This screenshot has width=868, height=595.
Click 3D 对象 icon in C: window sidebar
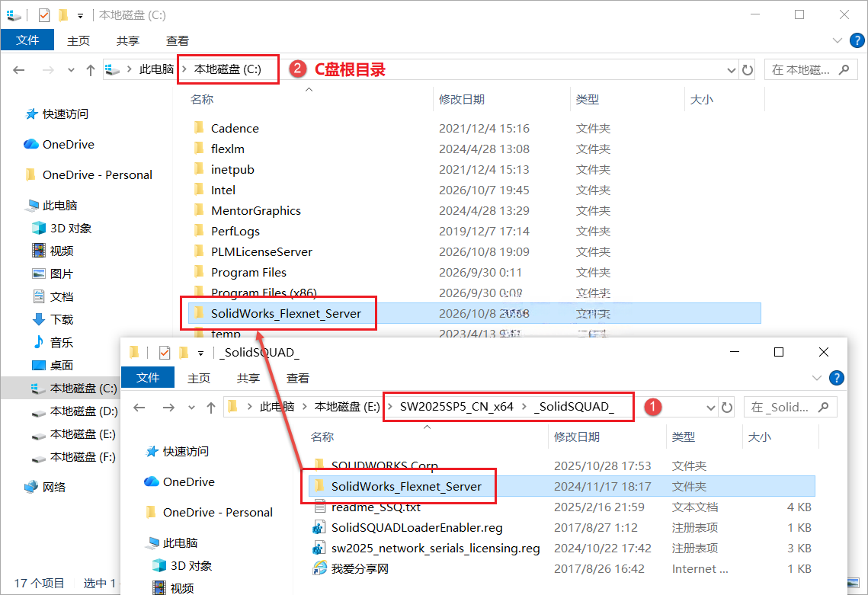tap(39, 228)
